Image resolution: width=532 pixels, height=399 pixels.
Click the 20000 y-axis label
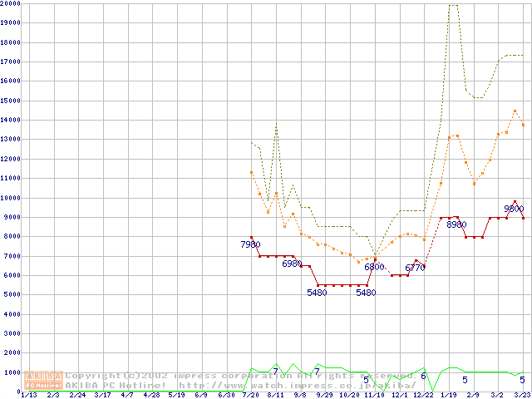tap(11, 3)
